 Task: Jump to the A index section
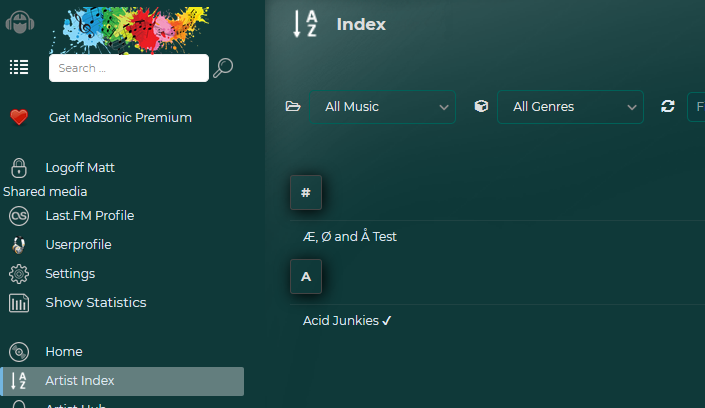coord(305,277)
